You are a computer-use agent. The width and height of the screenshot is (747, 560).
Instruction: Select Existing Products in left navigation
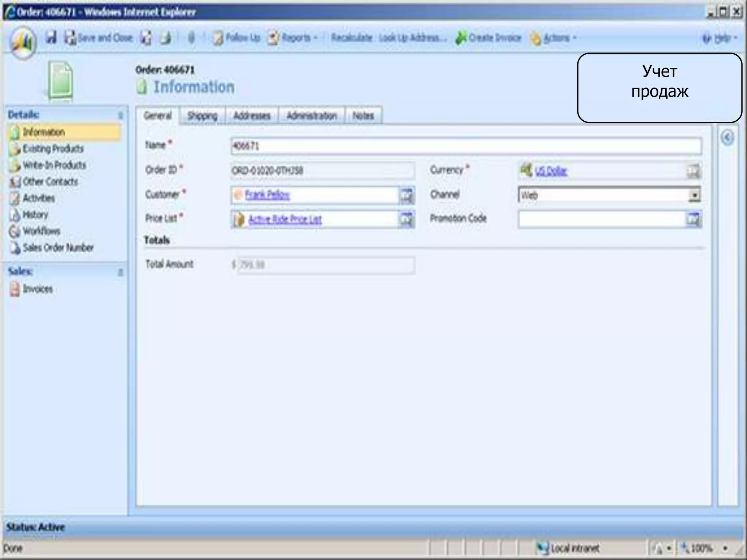pos(53,149)
